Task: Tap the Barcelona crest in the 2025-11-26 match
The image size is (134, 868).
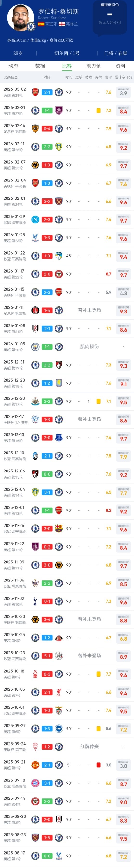Action: coord(59,529)
